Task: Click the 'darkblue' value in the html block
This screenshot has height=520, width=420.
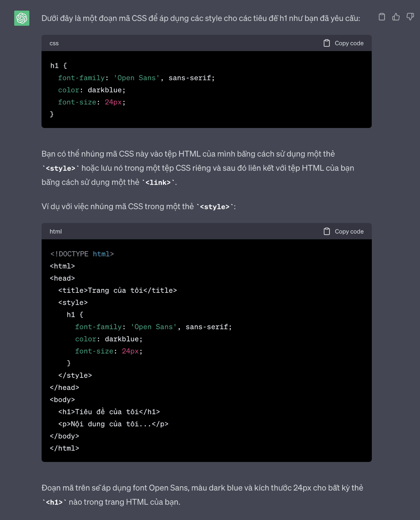Action: pyautogui.click(x=122, y=339)
